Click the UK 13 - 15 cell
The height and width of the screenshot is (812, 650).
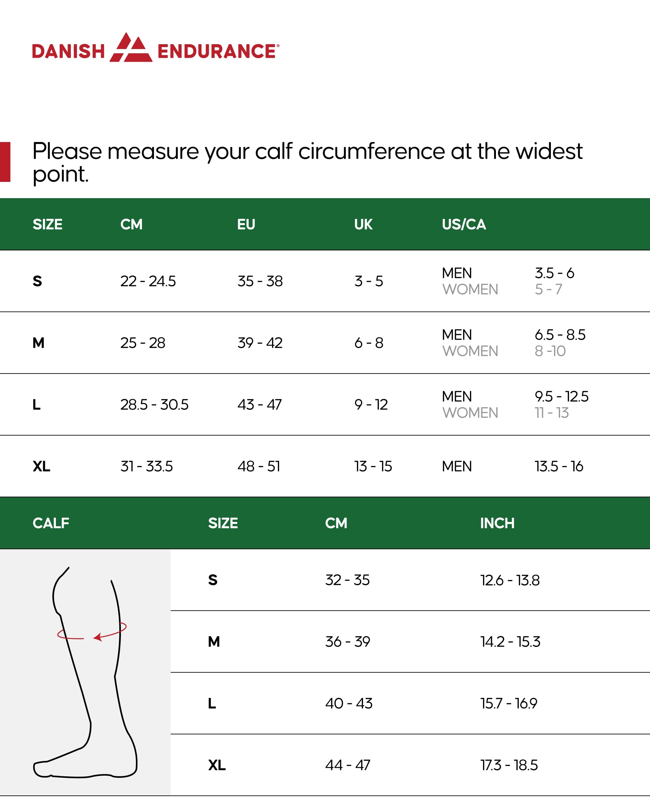coord(373,467)
